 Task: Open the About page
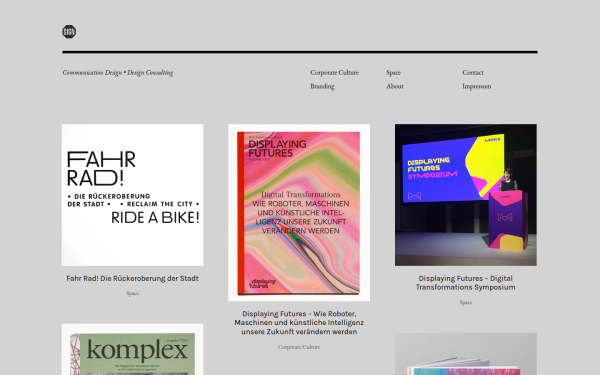(x=395, y=86)
